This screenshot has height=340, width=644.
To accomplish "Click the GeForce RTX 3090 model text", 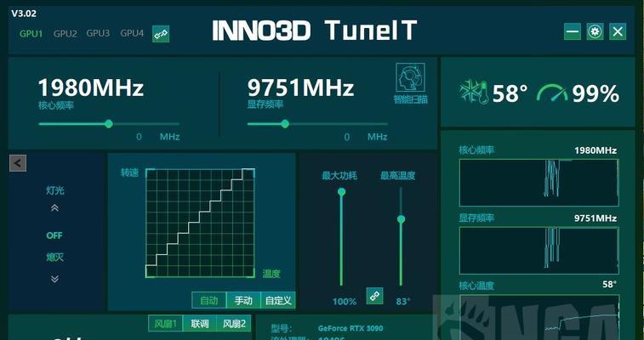I will [x=350, y=328].
